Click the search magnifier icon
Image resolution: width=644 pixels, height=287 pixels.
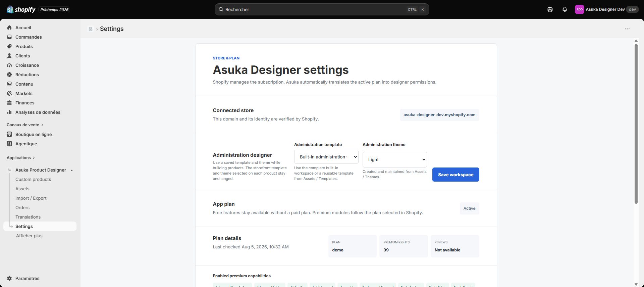[221, 9]
